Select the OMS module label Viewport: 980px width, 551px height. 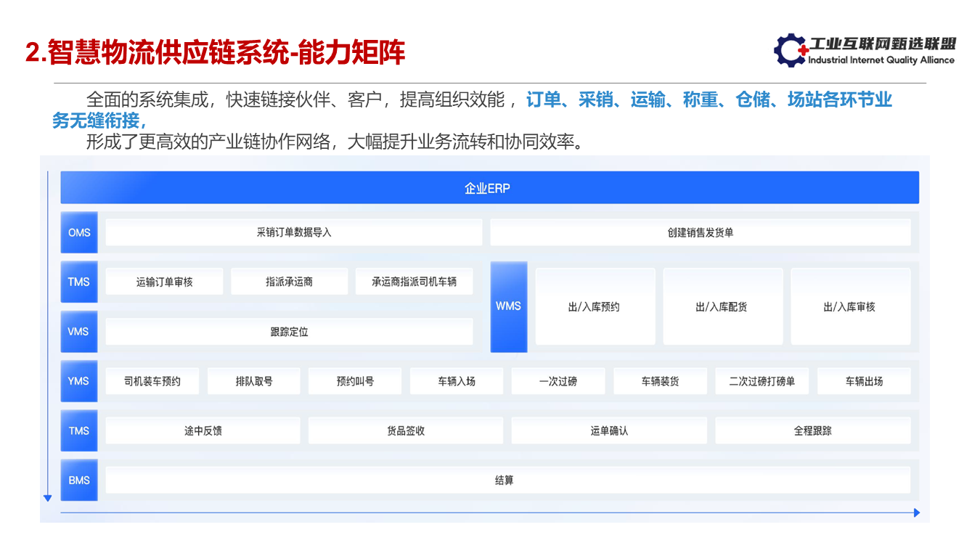click(79, 232)
